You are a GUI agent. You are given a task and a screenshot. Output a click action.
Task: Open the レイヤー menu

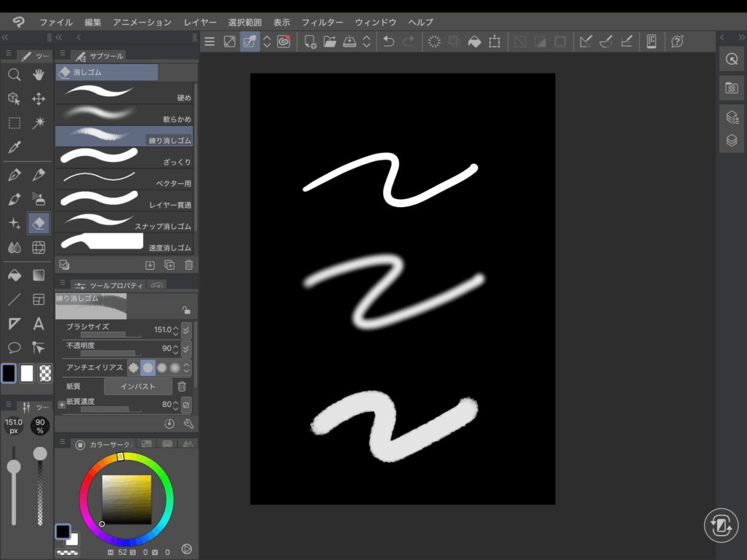coord(201,23)
